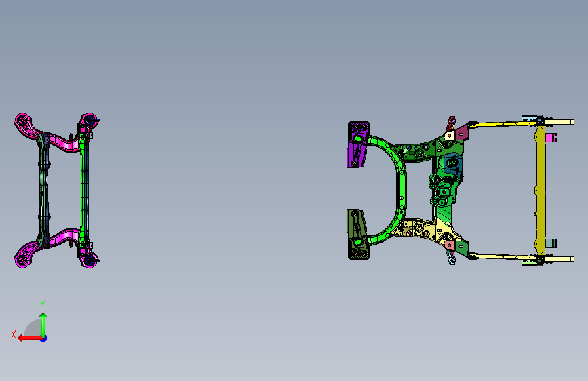
Task: Select the small teal block near crossbeam bottom
Action: point(551,243)
